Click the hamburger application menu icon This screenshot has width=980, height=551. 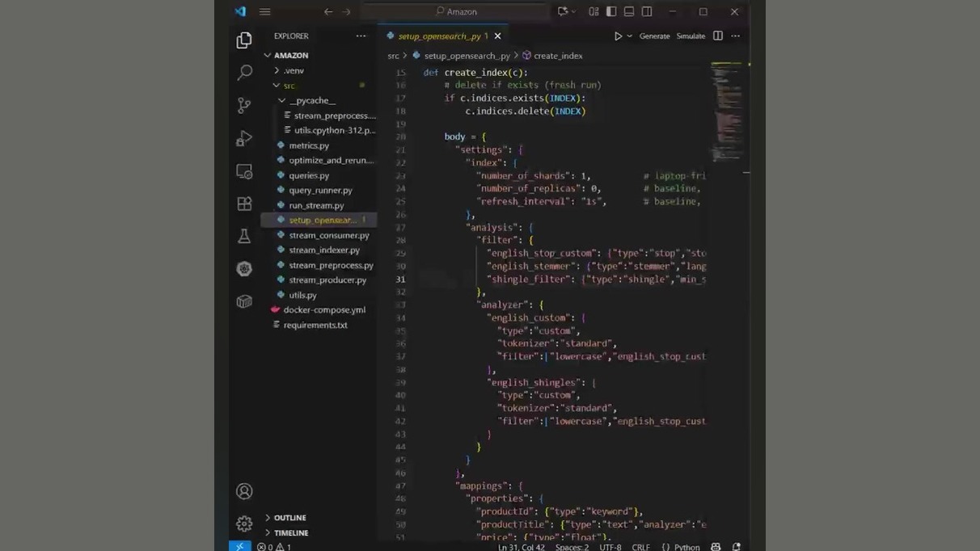click(264, 11)
